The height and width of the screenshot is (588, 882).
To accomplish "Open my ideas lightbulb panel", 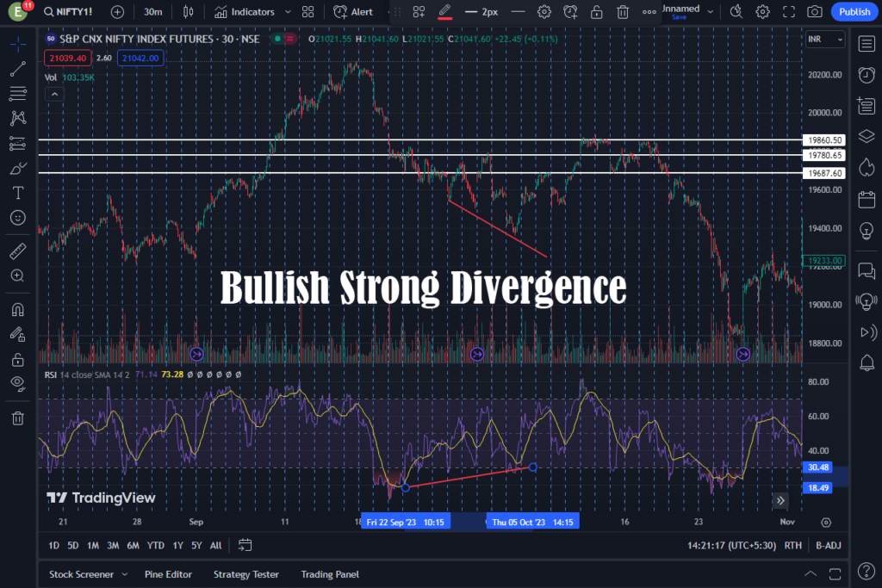I will click(x=866, y=231).
